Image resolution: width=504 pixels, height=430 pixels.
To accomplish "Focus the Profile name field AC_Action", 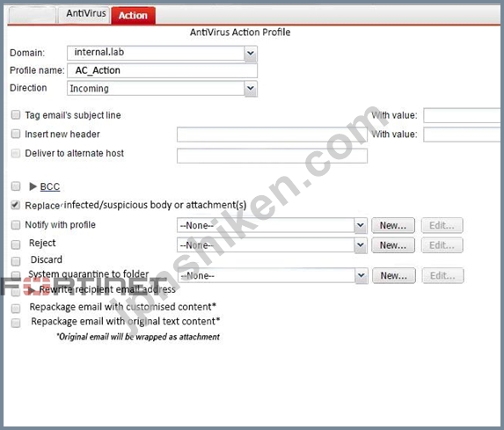I will coord(162,70).
